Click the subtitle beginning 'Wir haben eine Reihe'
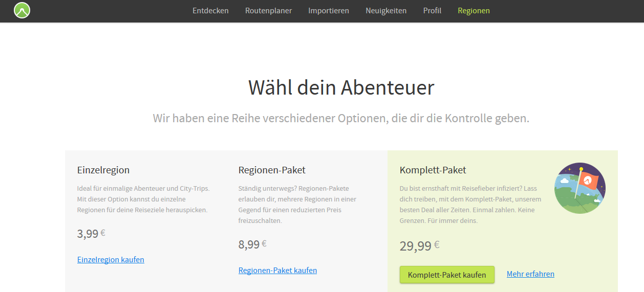This screenshot has width=644, height=292. (341, 118)
